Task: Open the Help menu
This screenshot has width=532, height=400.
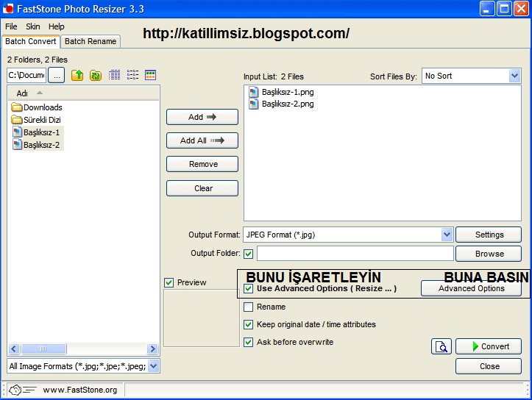Action: [57, 26]
